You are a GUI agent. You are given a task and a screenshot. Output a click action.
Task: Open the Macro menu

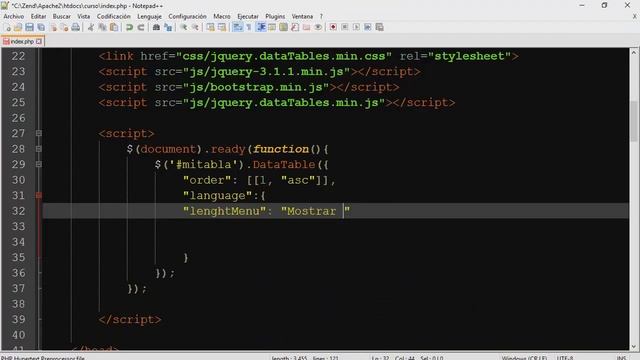(x=222, y=16)
